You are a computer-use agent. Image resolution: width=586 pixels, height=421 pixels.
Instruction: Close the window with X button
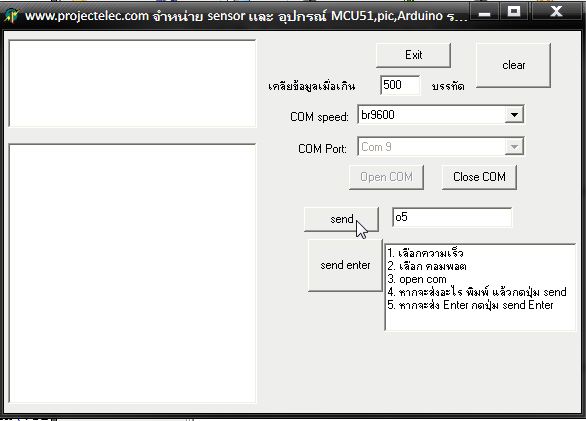click(556, 12)
